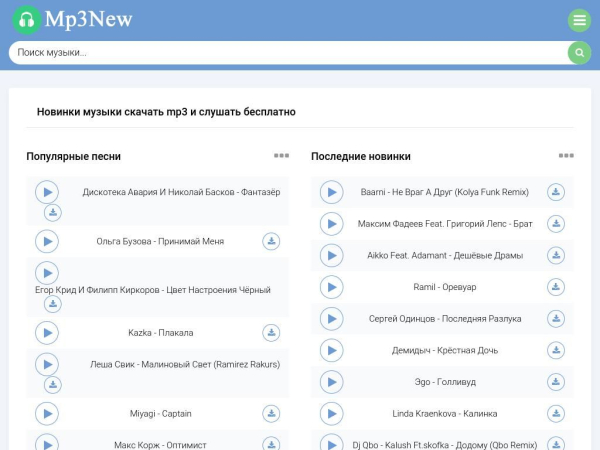Click the Mp3New headphones logo icon
600x450 pixels.
point(28,20)
